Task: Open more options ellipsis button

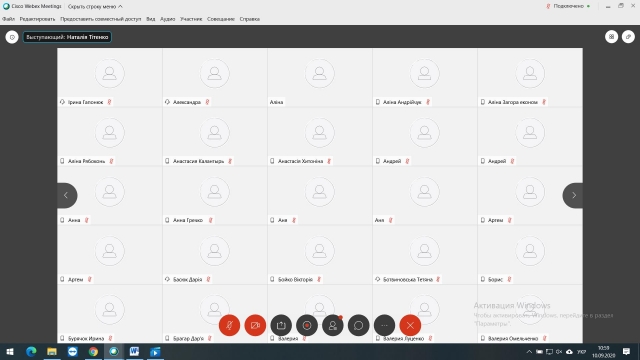Action: tap(384, 325)
